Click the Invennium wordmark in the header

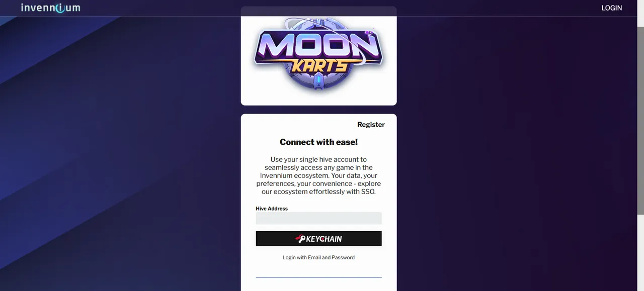[50, 8]
